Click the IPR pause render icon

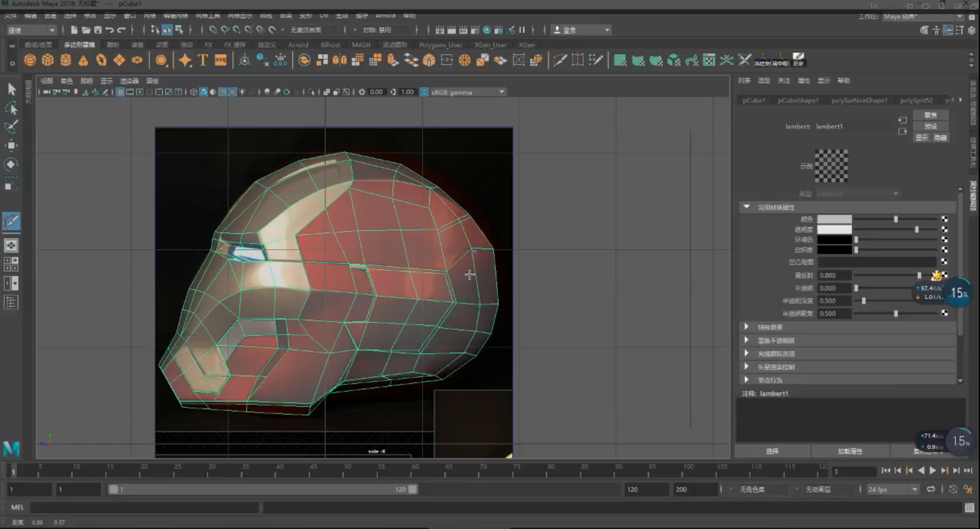(x=522, y=29)
